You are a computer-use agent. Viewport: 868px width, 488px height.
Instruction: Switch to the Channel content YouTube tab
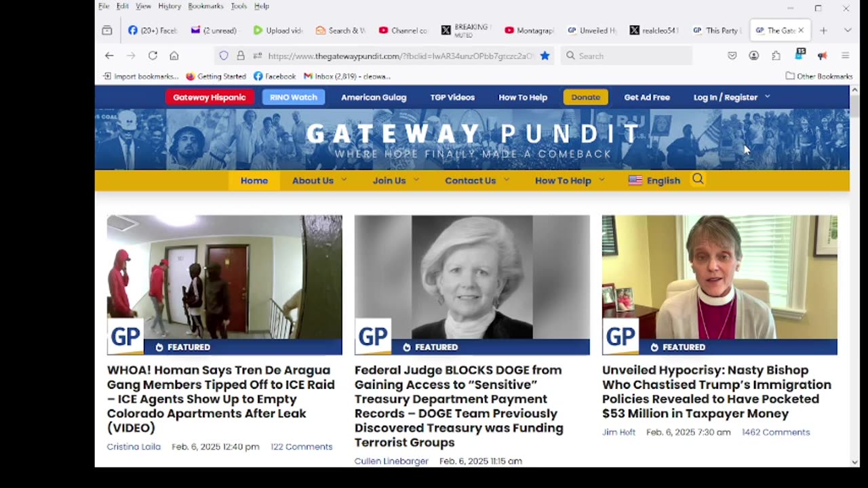403,30
